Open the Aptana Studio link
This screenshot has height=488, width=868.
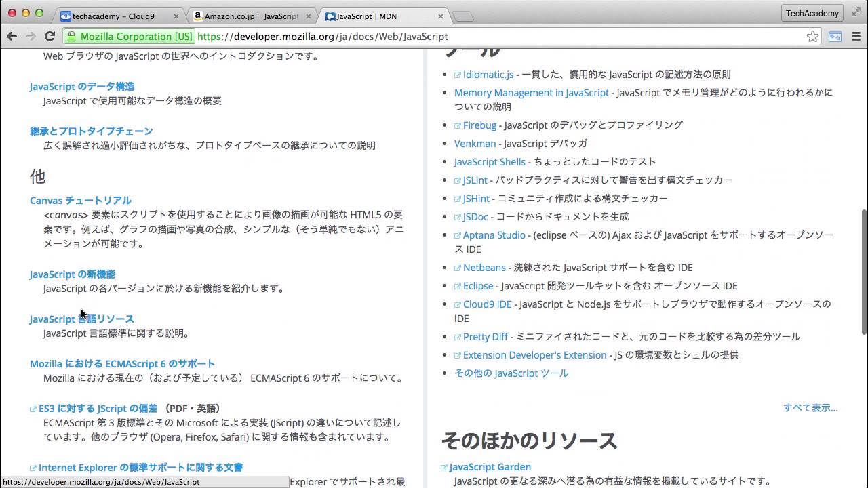[x=494, y=235]
